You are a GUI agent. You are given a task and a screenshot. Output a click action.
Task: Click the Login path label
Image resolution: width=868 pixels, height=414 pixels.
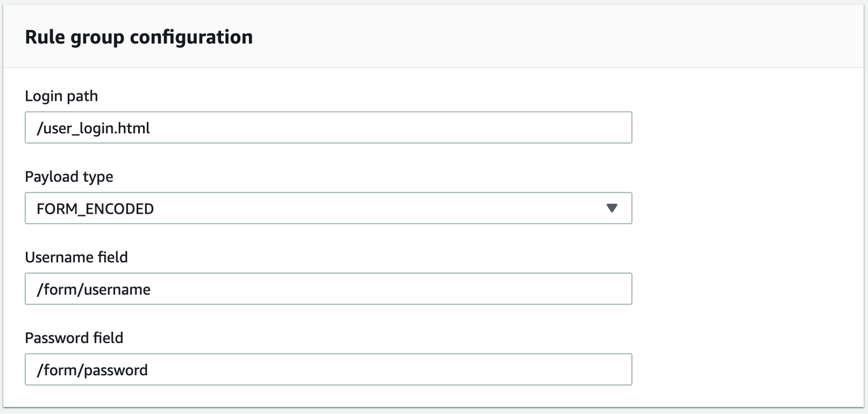(x=61, y=97)
